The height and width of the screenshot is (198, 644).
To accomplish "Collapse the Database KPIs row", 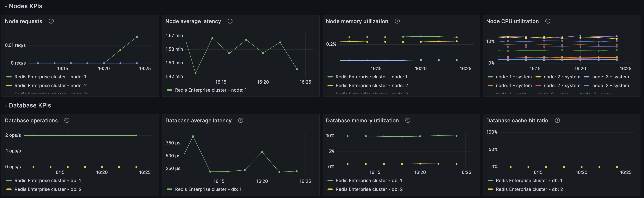I will (5, 105).
